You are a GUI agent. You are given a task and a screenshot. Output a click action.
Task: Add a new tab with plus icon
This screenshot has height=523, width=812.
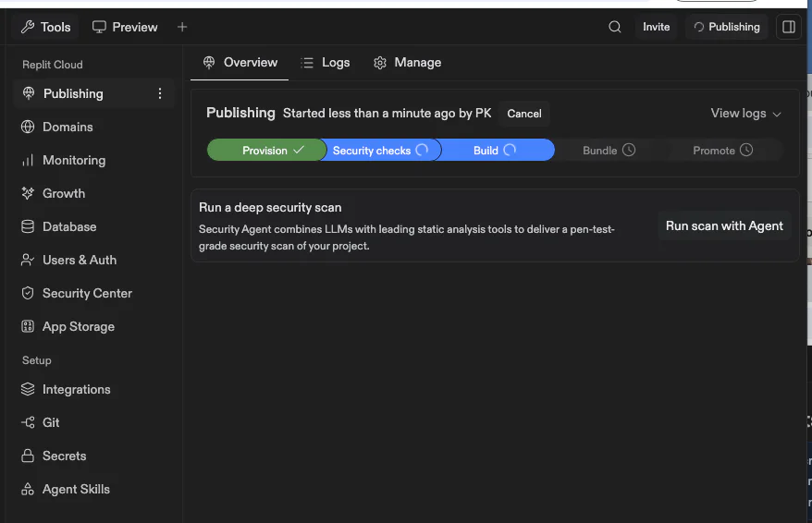tap(182, 27)
